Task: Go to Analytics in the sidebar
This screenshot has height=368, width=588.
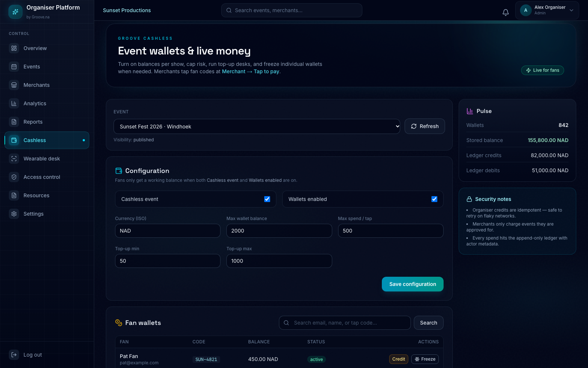Action: click(47, 103)
